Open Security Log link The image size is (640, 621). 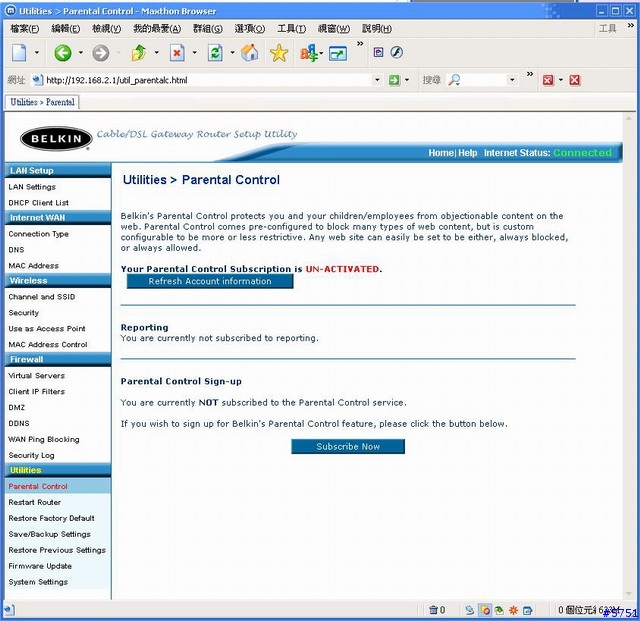pyautogui.click(x=31, y=455)
